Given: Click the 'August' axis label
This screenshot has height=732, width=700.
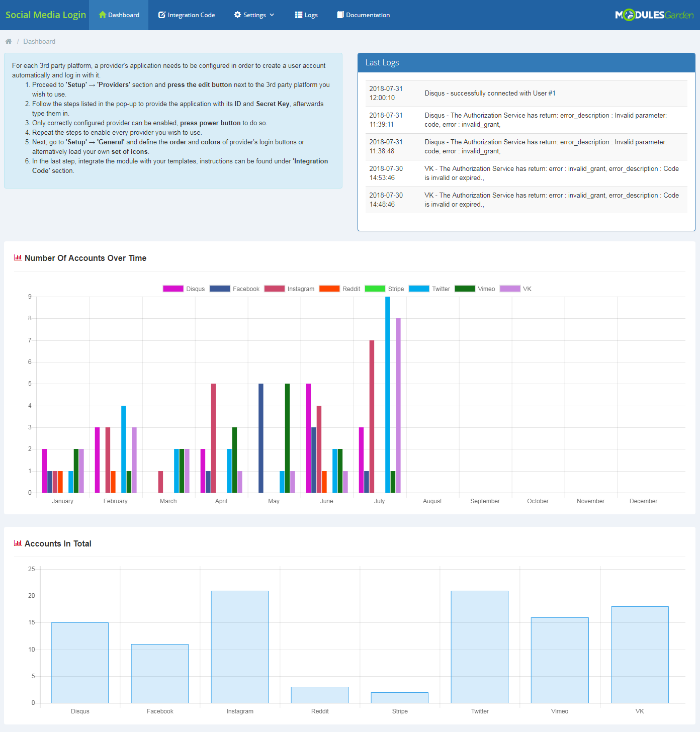Looking at the screenshot, I should [x=432, y=501].
